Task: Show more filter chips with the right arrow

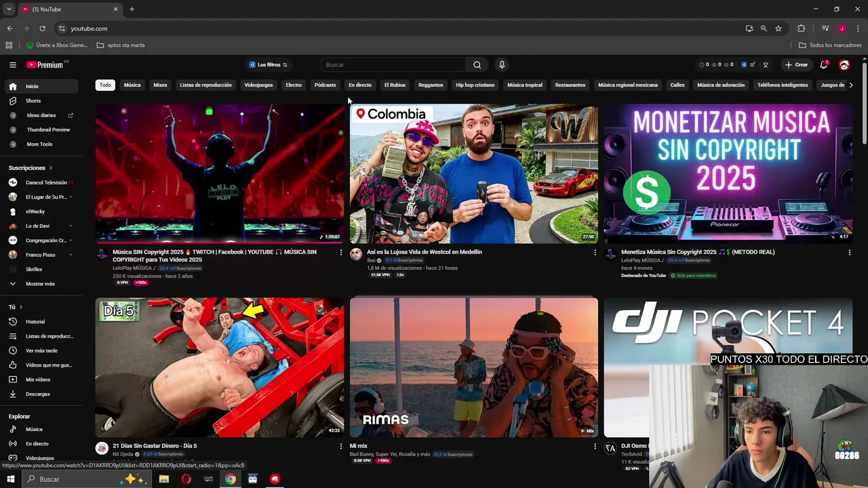Action: pos(851,85)
